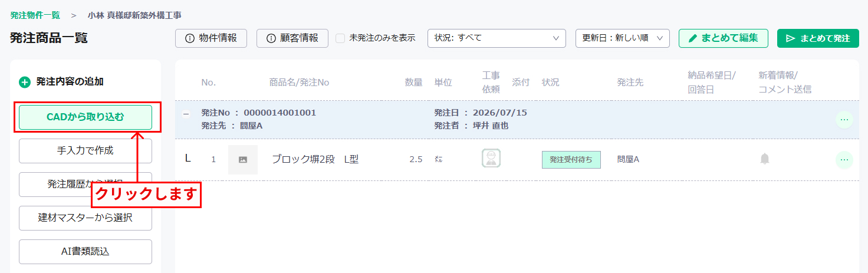868x273 pixels.
Task: Click the まとめて編集 button
Action: tap(724, 38)
